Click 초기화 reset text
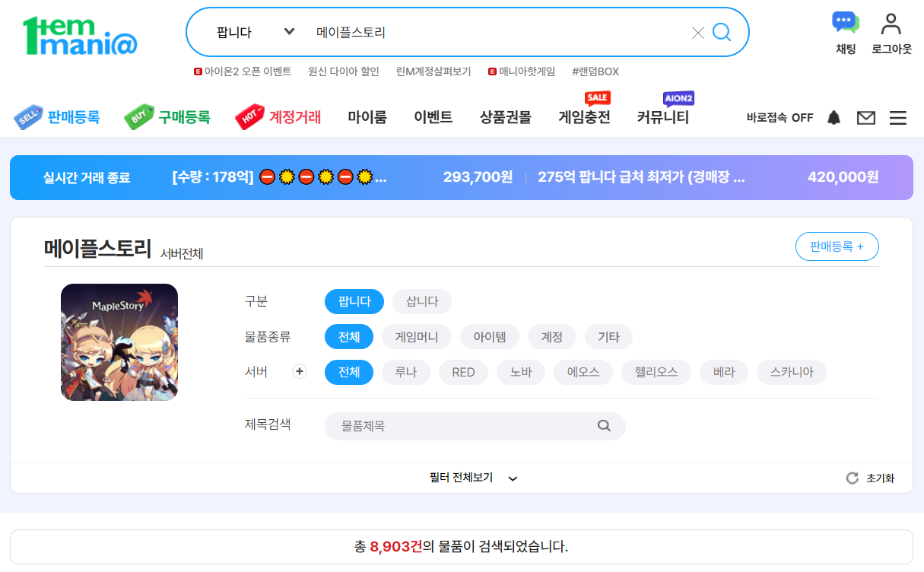This screenshot has height=572, width=924. click(x=881, y=478)
